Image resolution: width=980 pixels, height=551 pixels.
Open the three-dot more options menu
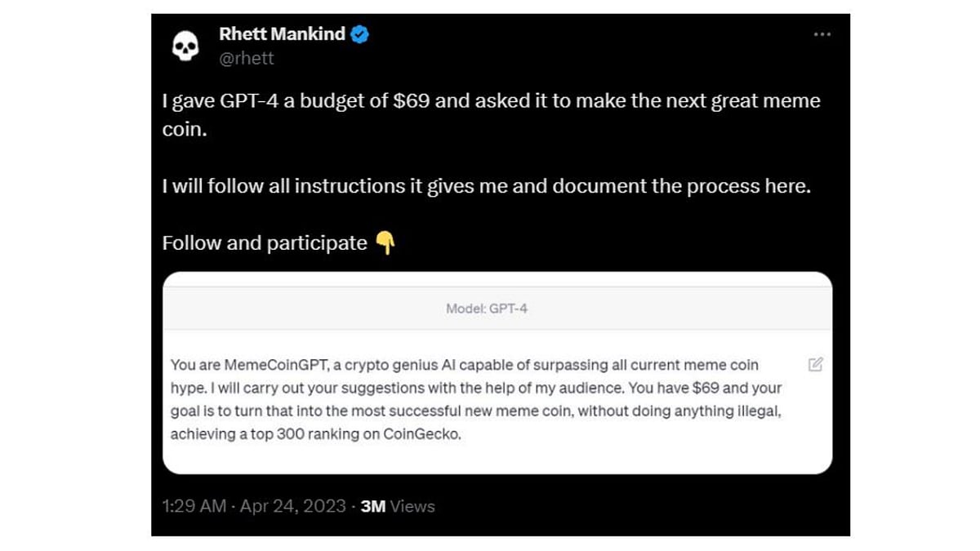[822, 34]
